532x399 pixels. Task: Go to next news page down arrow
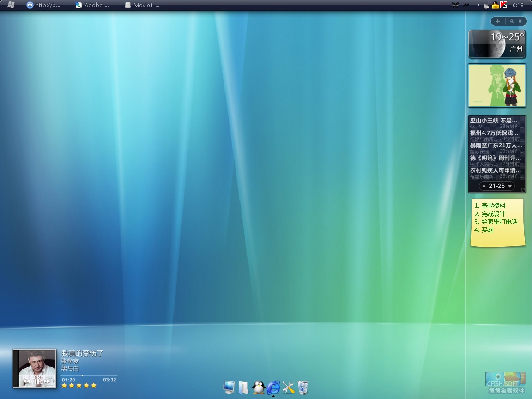tap(510, 186)
